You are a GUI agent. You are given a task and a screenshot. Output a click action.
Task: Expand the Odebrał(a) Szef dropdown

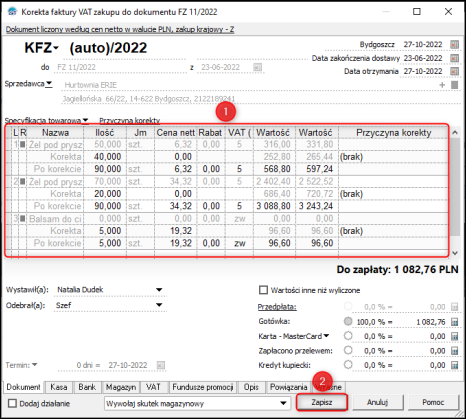click(x=159, y=305)
